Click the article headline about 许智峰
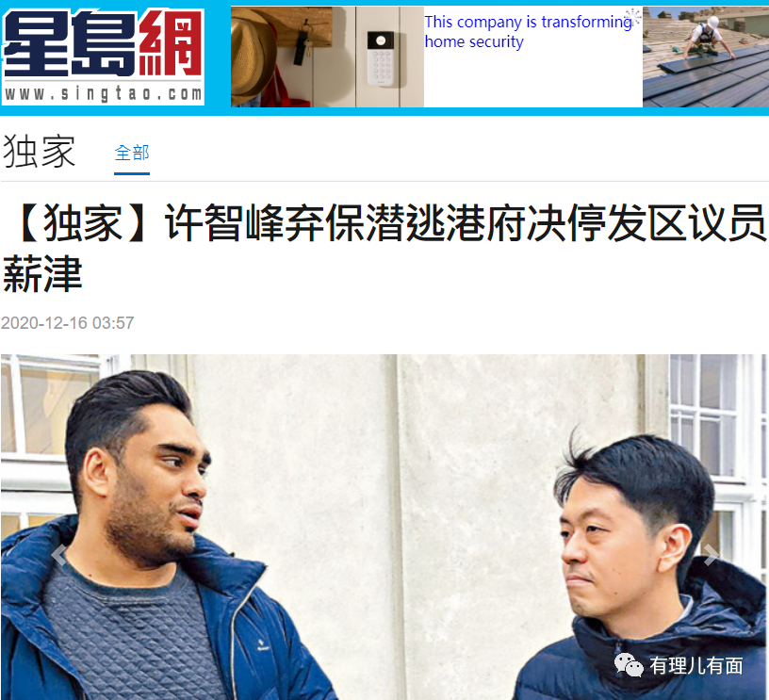Screen dimensions: 769x700 pyautogui.click(x=384, y=248)
